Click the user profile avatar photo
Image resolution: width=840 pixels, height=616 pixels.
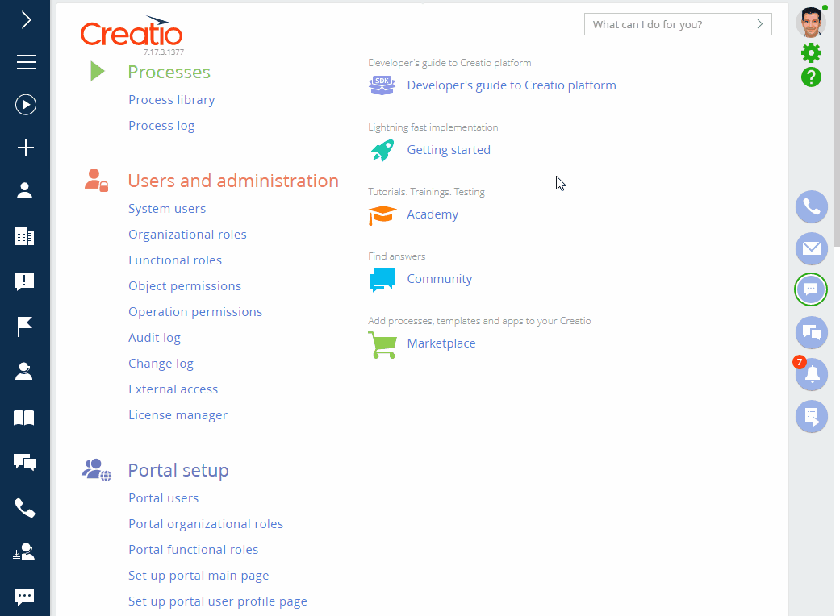tap(811, 22)
